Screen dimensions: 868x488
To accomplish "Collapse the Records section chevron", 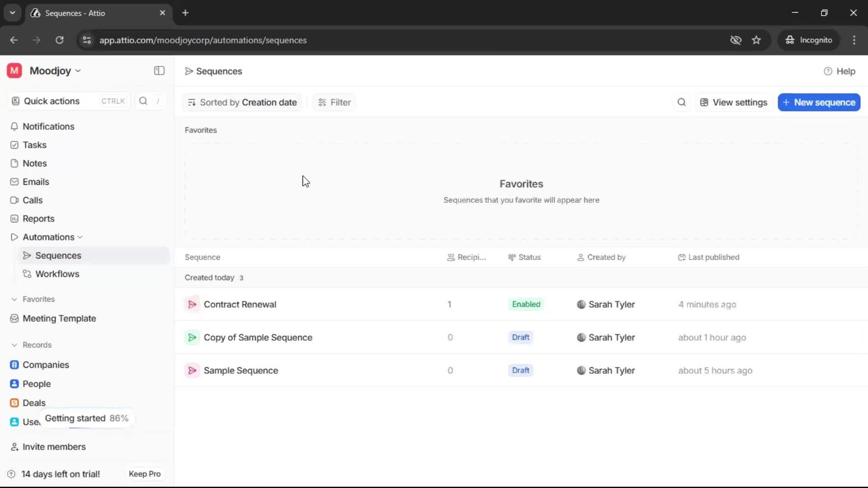I will click(14, 345).
